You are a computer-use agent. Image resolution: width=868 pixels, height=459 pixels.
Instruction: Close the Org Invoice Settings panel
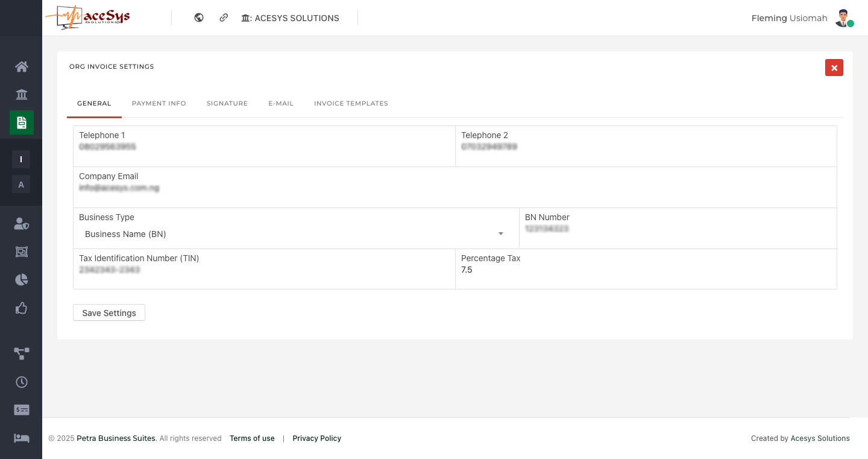pyautogui.click(x=834, y=68)
